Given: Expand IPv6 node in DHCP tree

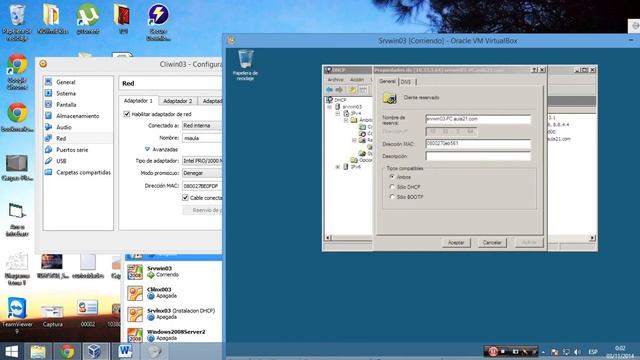Looking at the screenshot, I should pos(338,167).
